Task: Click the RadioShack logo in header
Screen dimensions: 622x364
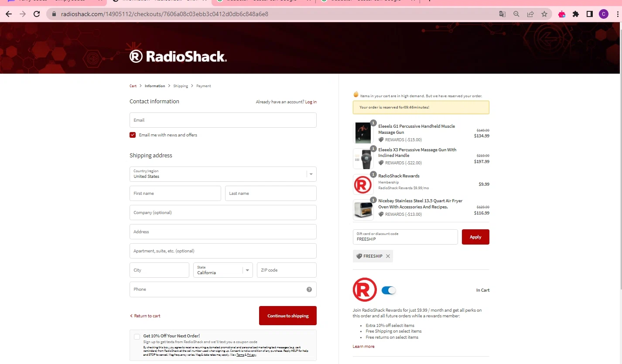Action: point(178,56)
